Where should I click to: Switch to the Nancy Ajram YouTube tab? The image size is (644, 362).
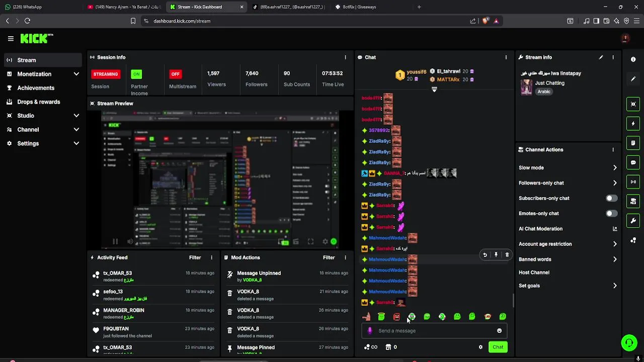(124, 7)
